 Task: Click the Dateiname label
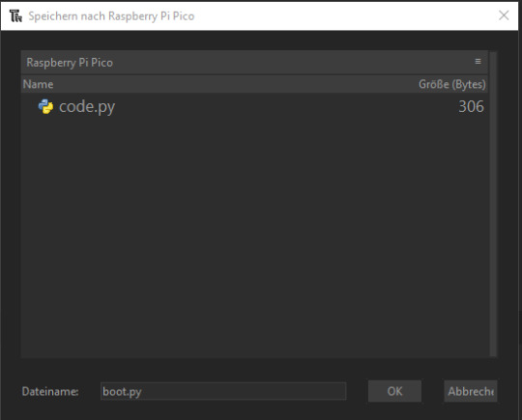click(50, 391)
